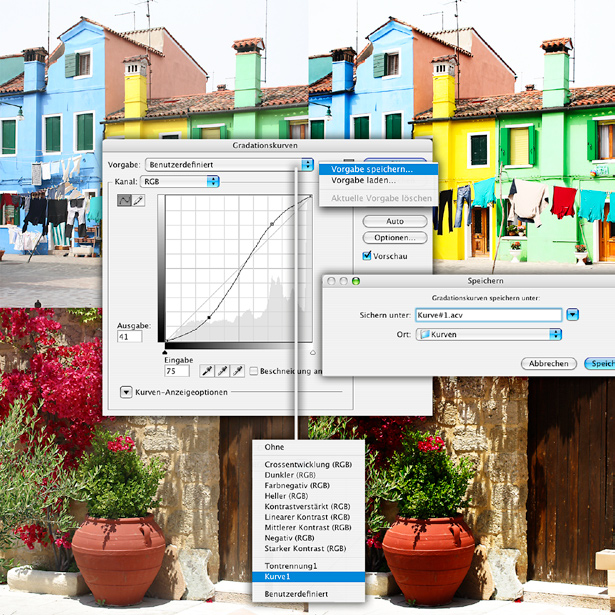This screenshot has width=615, height=615.
Task: Select Linearer Kontrast (RGB) preset
Action: (308, 517)
